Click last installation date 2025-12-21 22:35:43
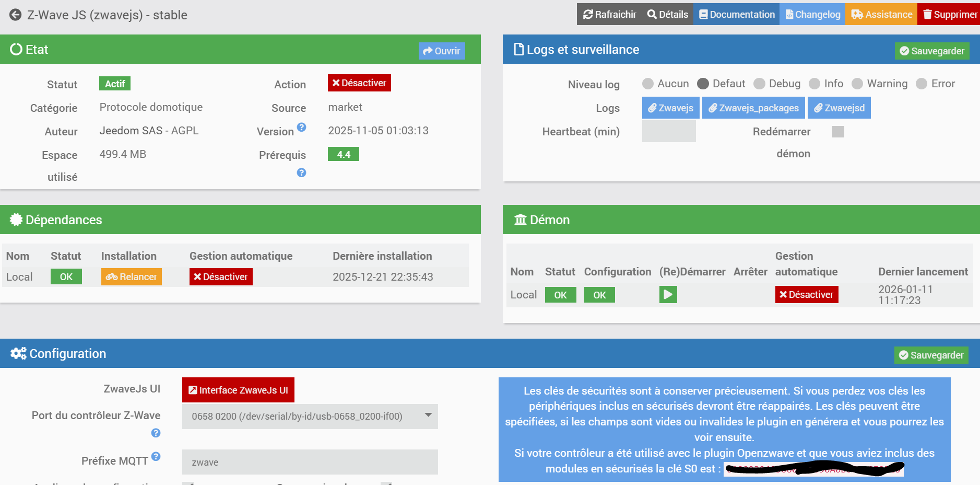 [x=383, y=277]
